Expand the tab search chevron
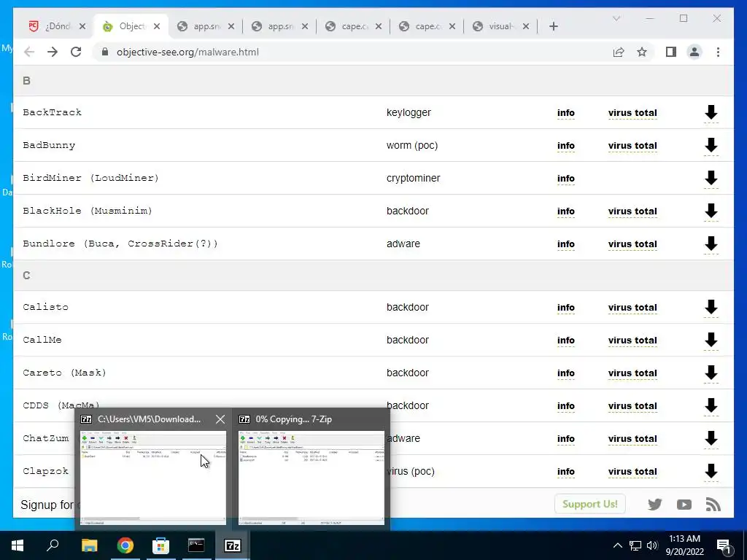The width and height of the screenshot is (747, 560). 616,18
